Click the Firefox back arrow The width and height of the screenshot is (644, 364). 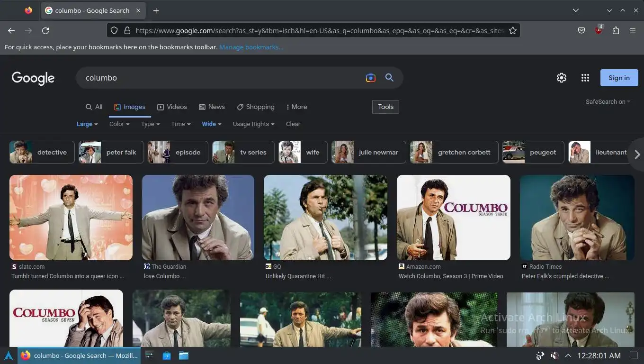pos(11,30)
